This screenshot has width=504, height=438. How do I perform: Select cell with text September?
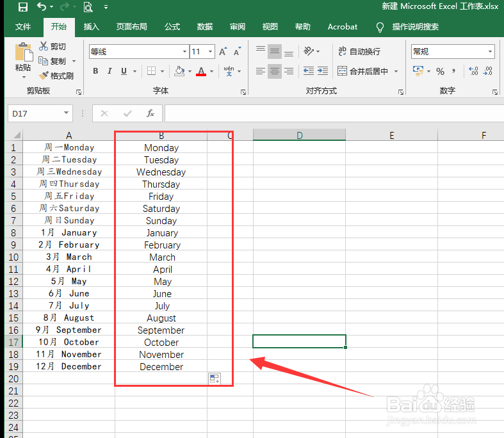pyautogui.click(x=161, y=330)
